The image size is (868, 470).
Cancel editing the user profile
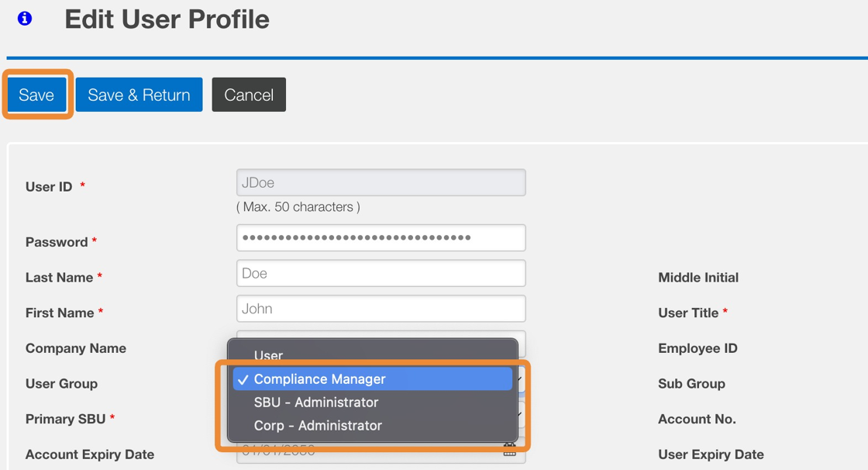(x=249, y=95)
